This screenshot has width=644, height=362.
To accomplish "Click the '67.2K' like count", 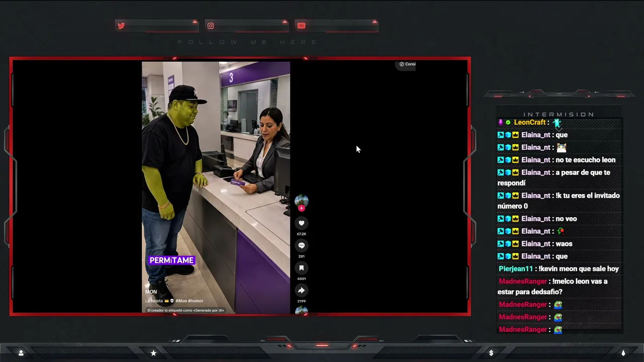I will pyautogui.click(x=301, y=234).
